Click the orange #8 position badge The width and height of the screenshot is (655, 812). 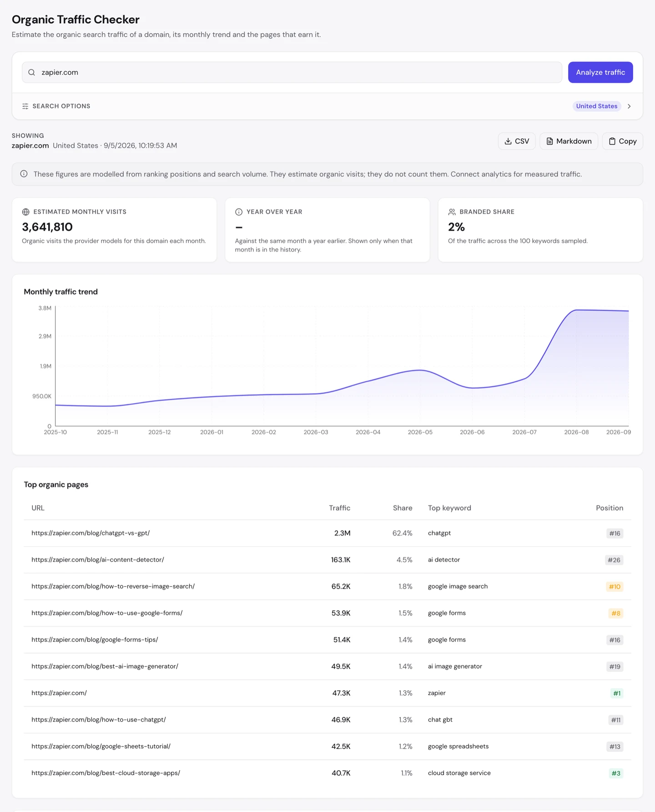(616, 613)
